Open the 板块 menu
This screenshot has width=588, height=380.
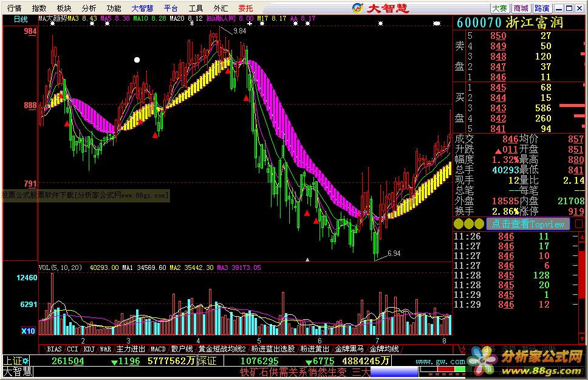click(x=64, y=8)
